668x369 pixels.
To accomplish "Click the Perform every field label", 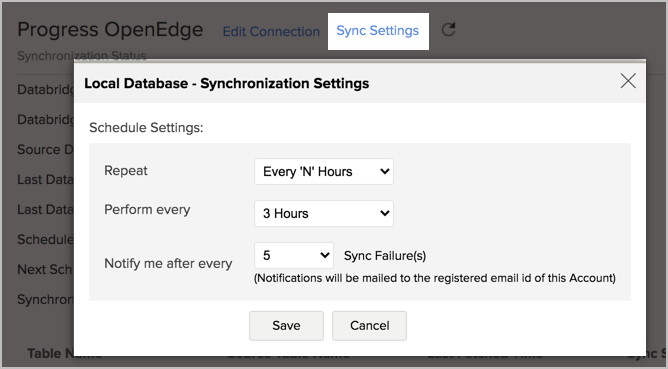I will pyautogui.click(x=147, y=210).
